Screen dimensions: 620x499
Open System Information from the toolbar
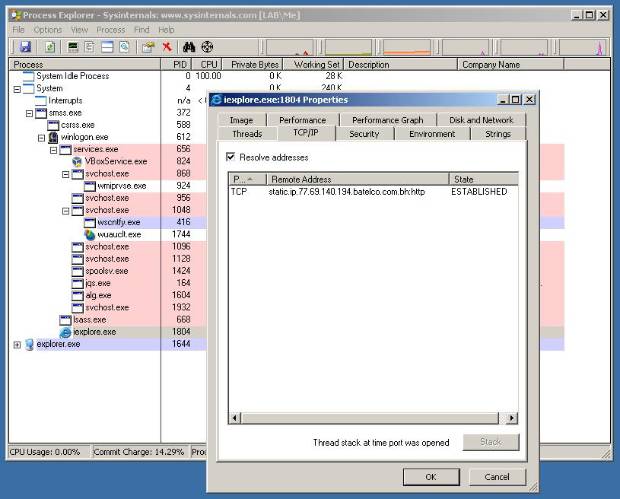tap(75, 47)
